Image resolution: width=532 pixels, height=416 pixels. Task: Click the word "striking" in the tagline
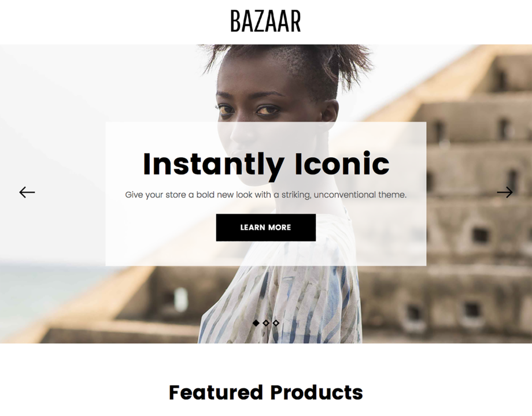point(296,195)
